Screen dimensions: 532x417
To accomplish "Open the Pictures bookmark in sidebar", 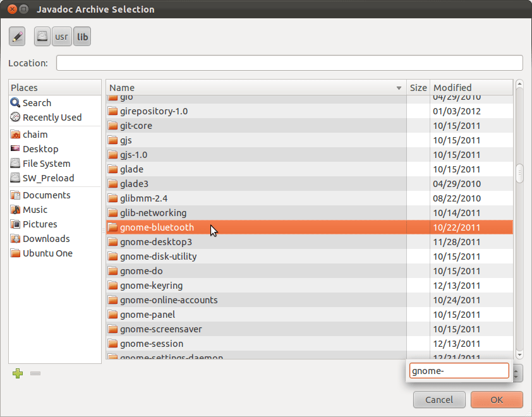I will [38, 224].
